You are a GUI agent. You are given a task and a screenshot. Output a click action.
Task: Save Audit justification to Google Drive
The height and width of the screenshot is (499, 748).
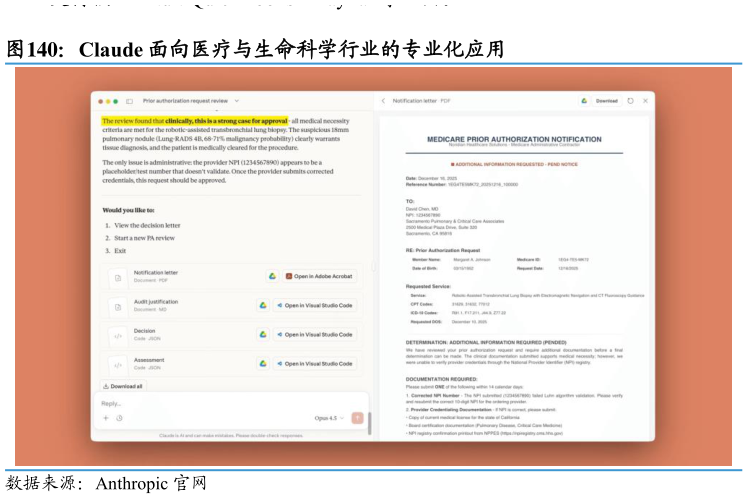click(x=262, y=305)
